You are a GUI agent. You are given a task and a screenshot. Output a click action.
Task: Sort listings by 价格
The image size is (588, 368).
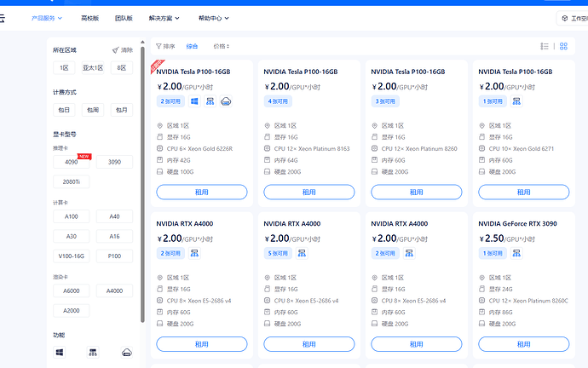coord(222,46)
